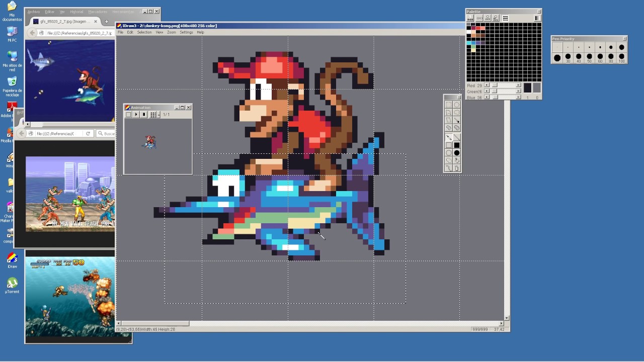Select the parallelogram selection tool
This screenshot has width=644, height=362.
pos(449,120)
